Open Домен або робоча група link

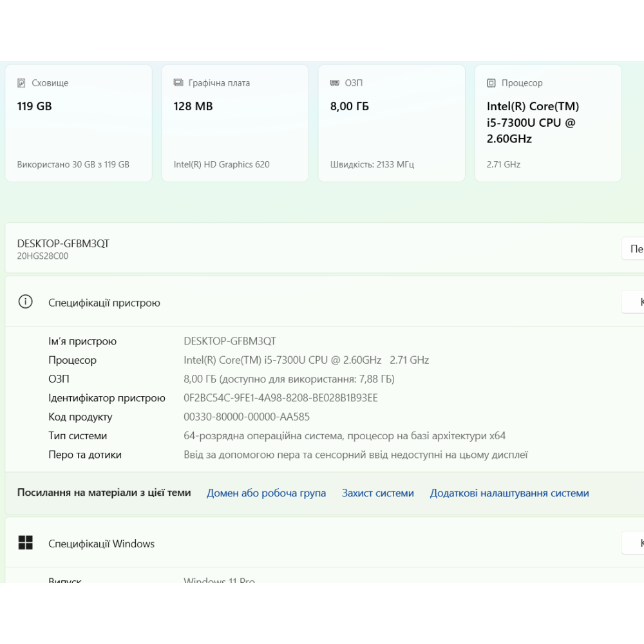266,493
